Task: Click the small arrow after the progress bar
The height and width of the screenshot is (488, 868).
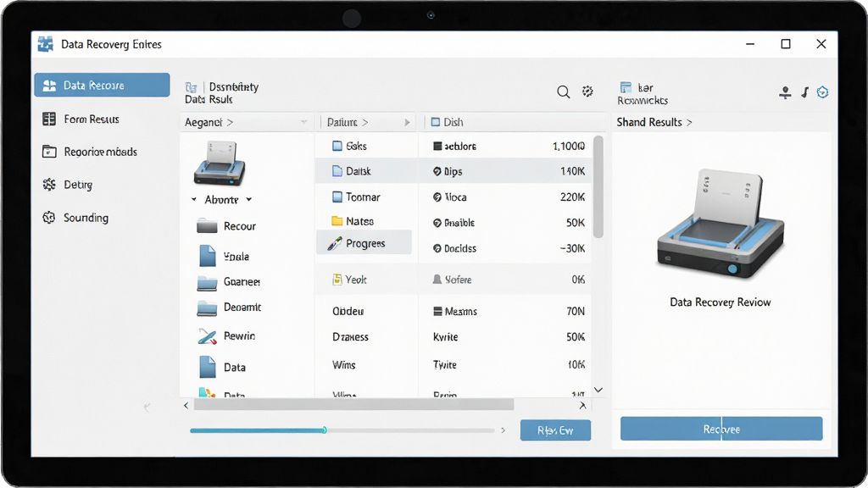Action: pyautogui.click(x=504, y=430)
